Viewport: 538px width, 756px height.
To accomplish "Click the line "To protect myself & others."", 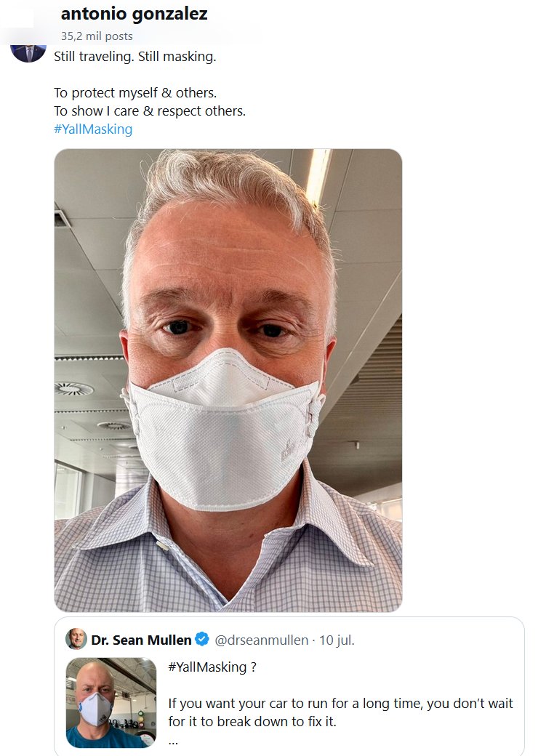I will 135,93.
